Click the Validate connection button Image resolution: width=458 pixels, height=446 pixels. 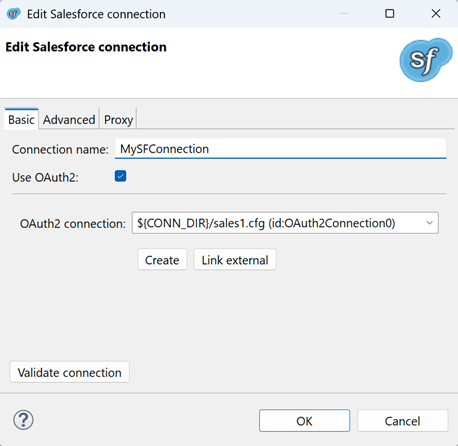pos(70,372)
